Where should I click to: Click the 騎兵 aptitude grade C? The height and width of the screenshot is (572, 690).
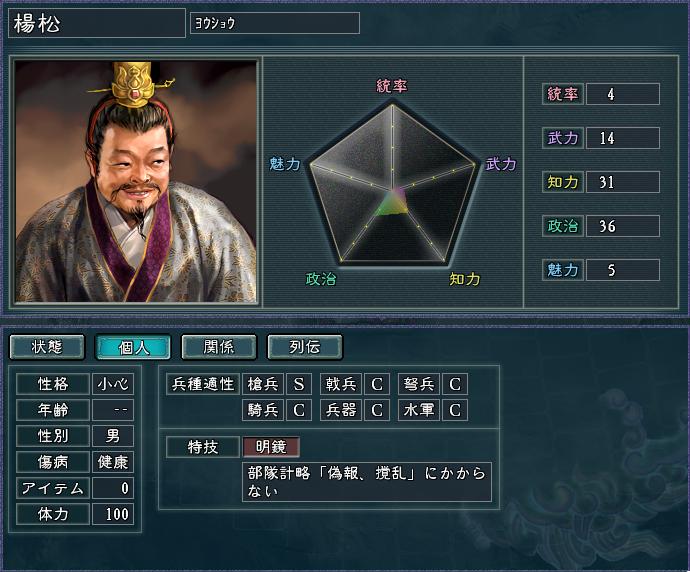[x=299, y=410]
